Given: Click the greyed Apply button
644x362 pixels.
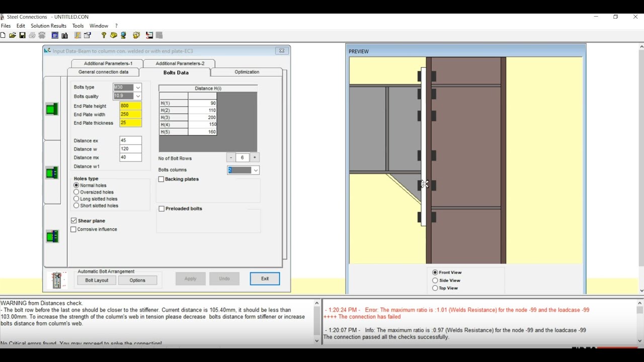Looking at the screenshot, I should [x=190, y=279].
